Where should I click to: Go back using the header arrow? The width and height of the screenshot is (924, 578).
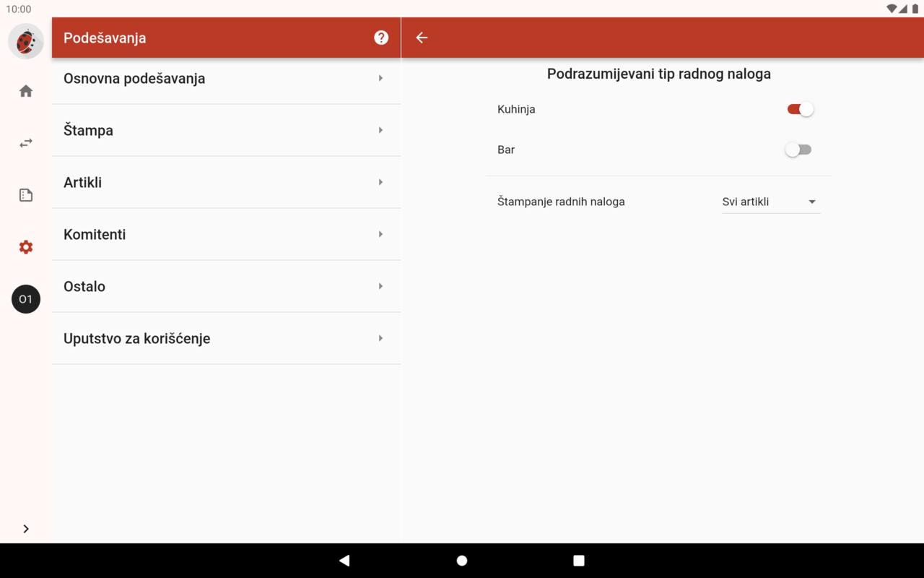tap(422, 38)
